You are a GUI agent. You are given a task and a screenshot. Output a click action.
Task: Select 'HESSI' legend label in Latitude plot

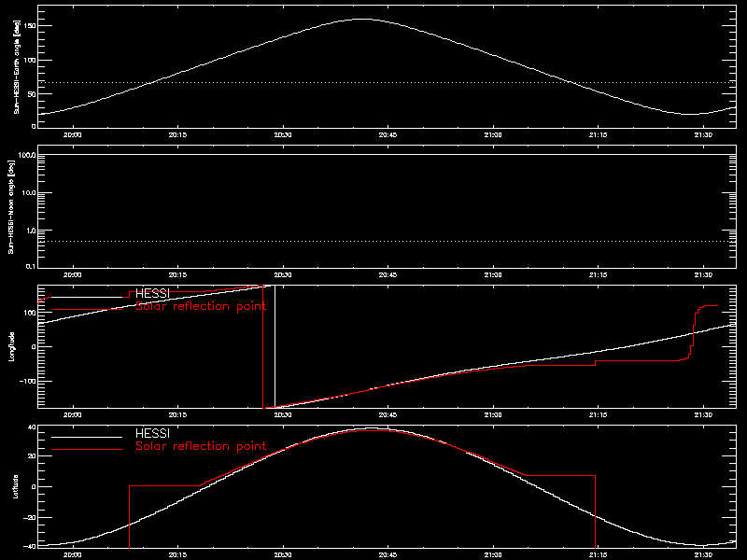(152, 433)
